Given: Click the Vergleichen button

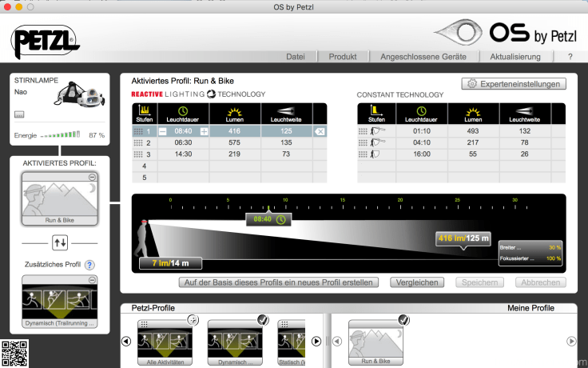Looking at the screenshot, I should (x=417, y=282).
